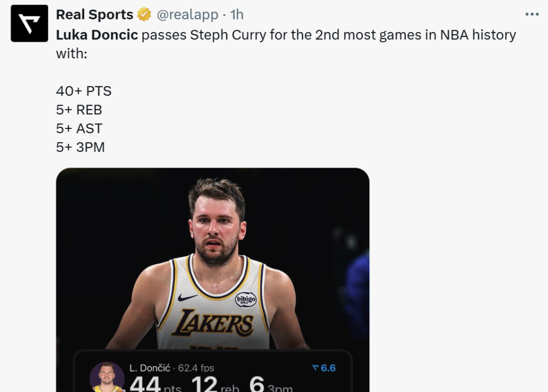
Task: Open the Real Sports account name link
Action: (x=94, y=15)
